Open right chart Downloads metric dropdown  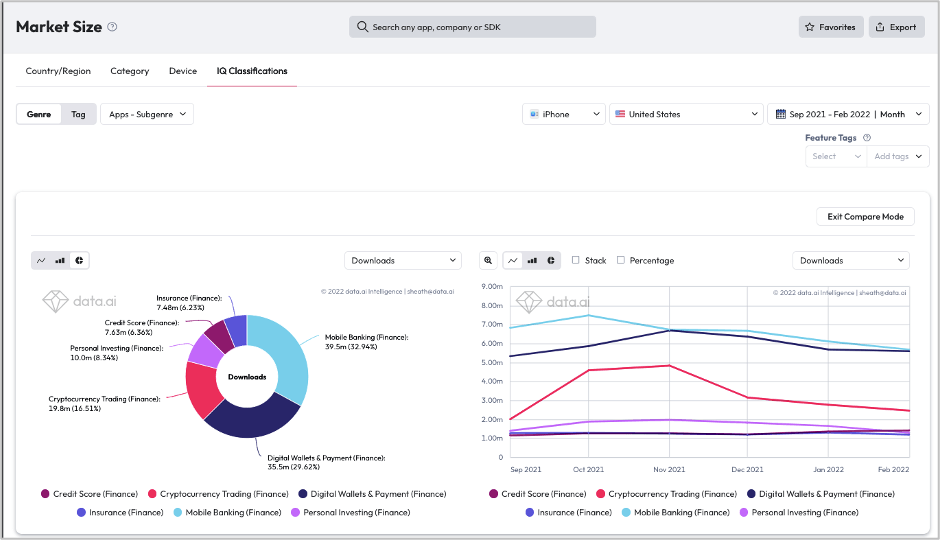click(851, 261)
